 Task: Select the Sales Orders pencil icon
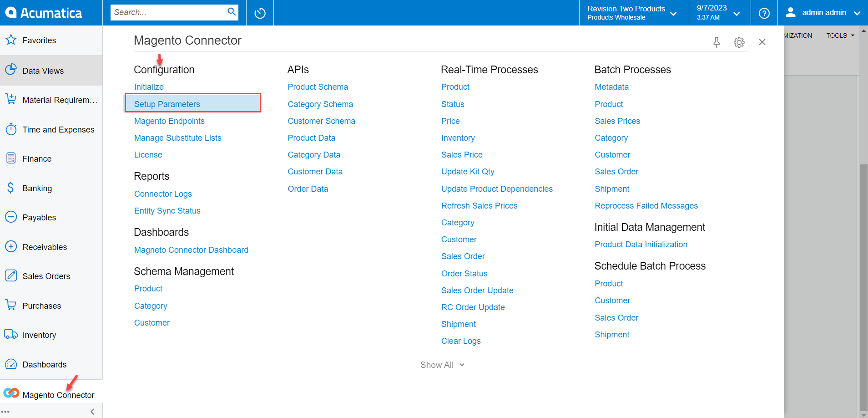(11, 275)
